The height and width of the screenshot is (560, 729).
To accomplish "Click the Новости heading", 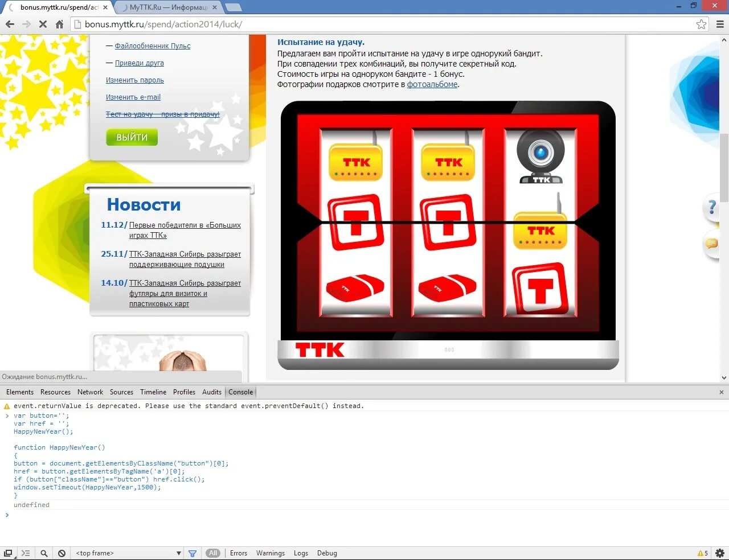I will click(x=144, y=205).
